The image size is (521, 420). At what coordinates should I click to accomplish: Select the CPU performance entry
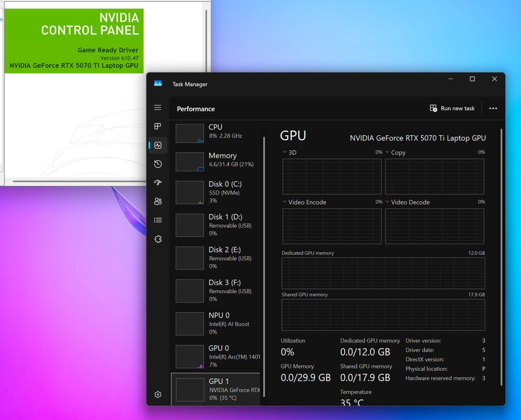click(x=216, y=133)
